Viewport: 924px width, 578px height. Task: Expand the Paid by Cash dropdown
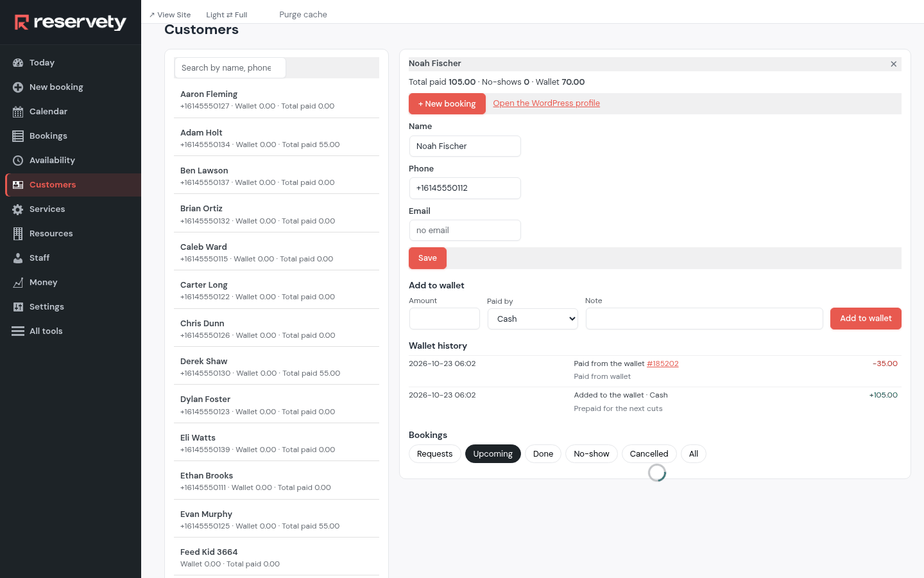coord(533,319)
